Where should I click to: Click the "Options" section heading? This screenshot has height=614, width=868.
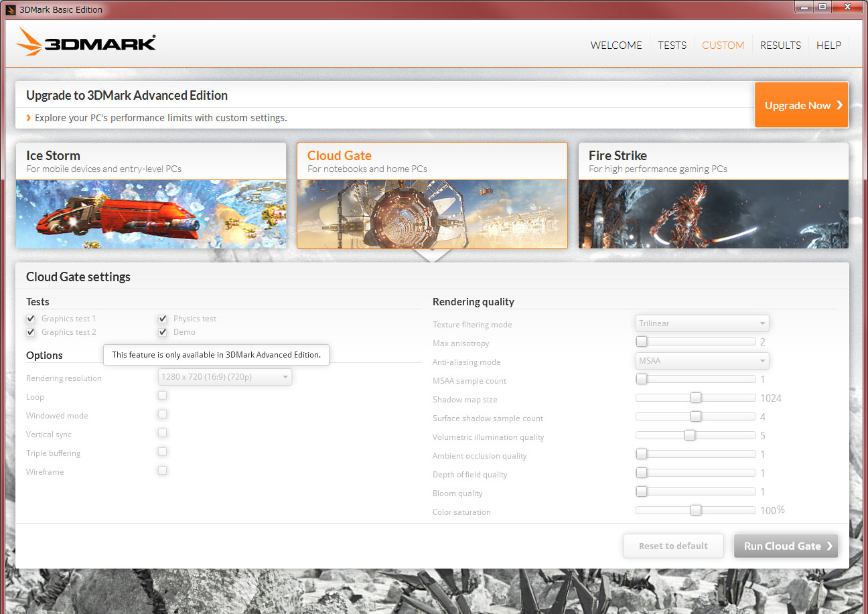[x=44, y=356]
